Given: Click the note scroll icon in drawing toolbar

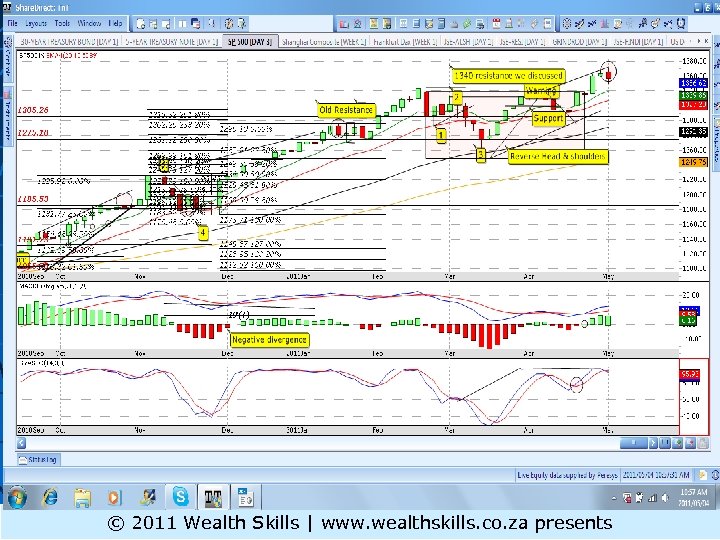Looking at the screenshot, I should click(x=617, y=23).
